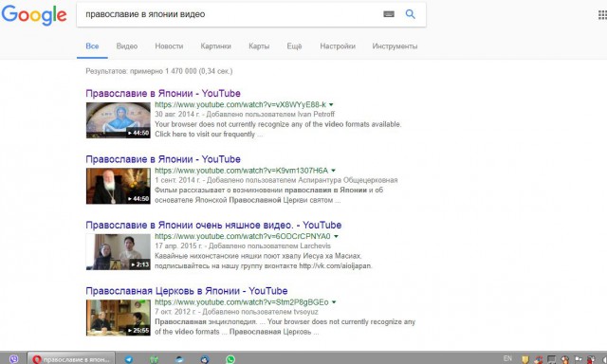The height and width of the screenshot is (364, 607).
Task: Switch to the Видео tab
Action: [x=127, y=46]
